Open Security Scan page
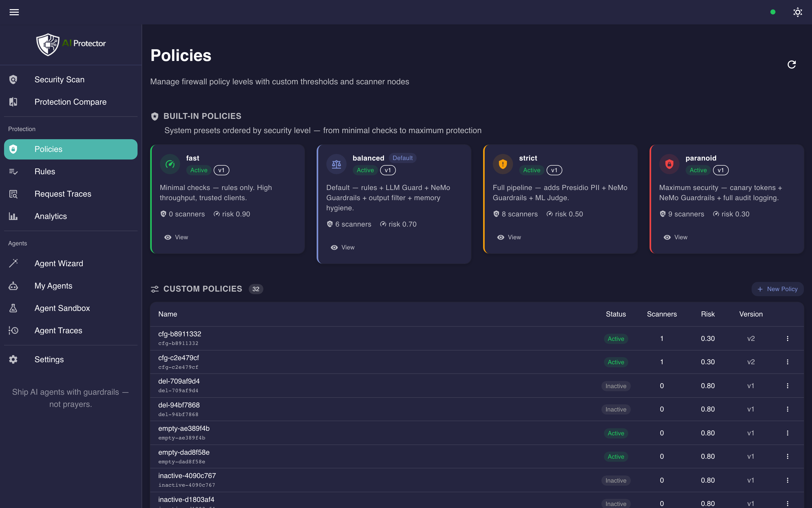Screen dimensions: 812x508 coord(71,80)
